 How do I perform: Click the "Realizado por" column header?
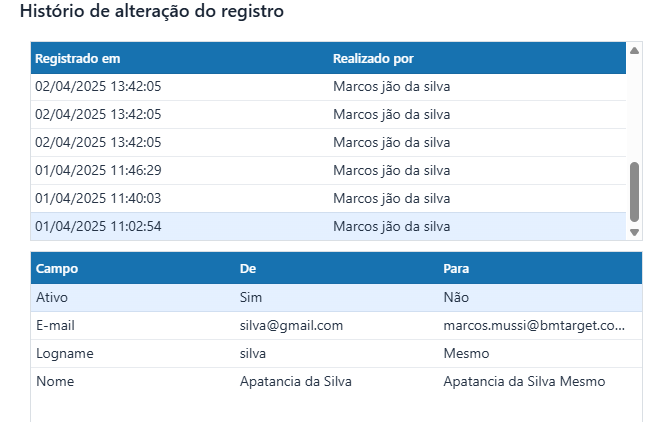(373, 59)
